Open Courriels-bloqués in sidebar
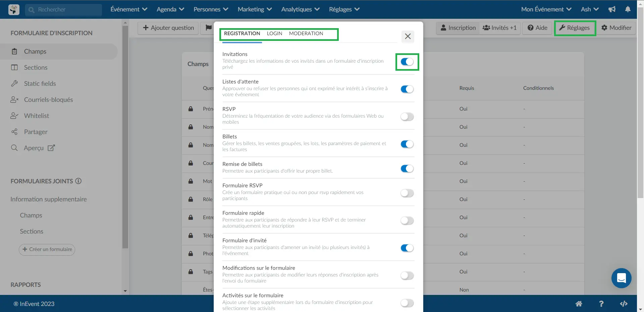Viewport: 644px width, 312px height. [48, 100]
